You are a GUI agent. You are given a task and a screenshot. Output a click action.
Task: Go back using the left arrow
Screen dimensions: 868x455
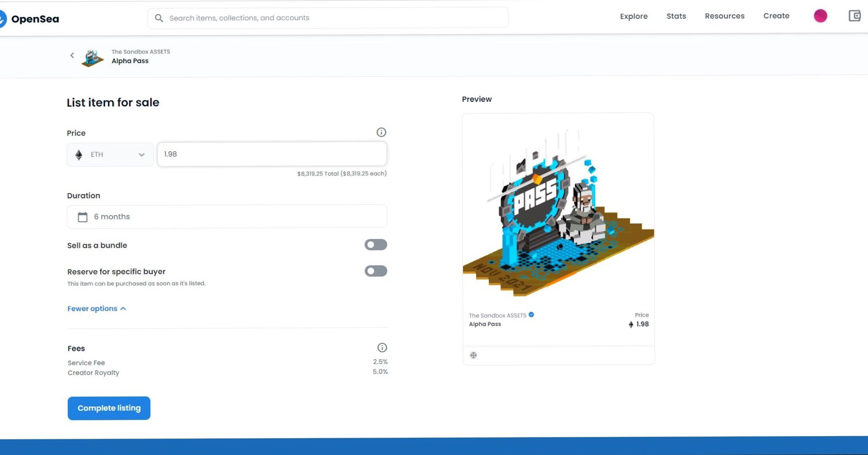[72, 55]
